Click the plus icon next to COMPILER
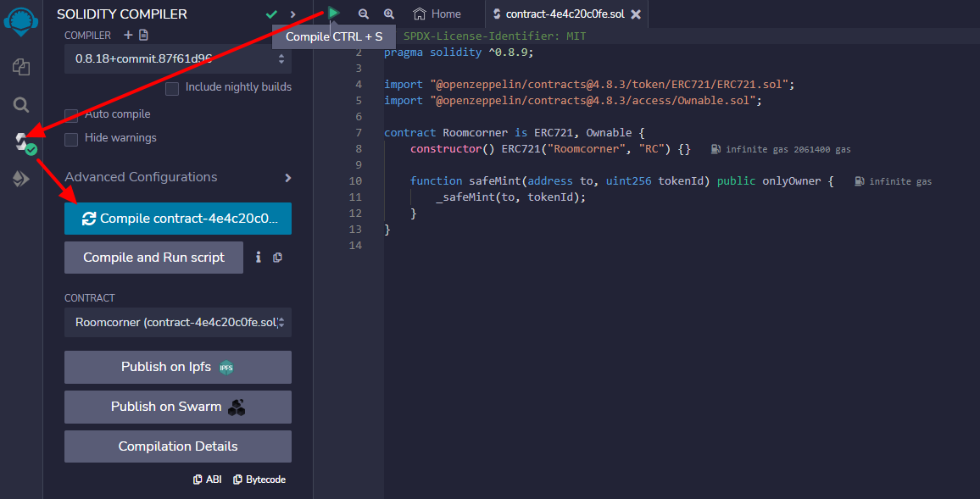 128,35
